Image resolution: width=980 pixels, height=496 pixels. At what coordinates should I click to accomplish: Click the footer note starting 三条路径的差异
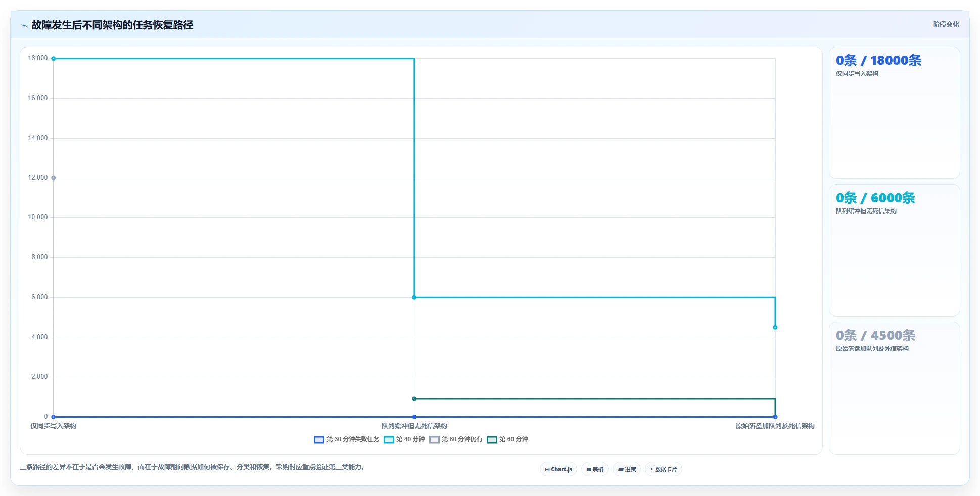[193, 467]
